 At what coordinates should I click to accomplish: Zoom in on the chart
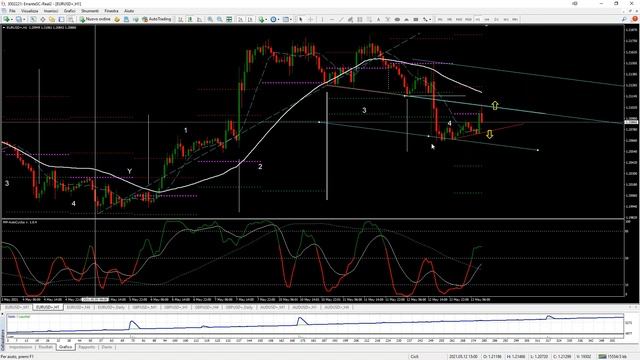tap(210, 19)
